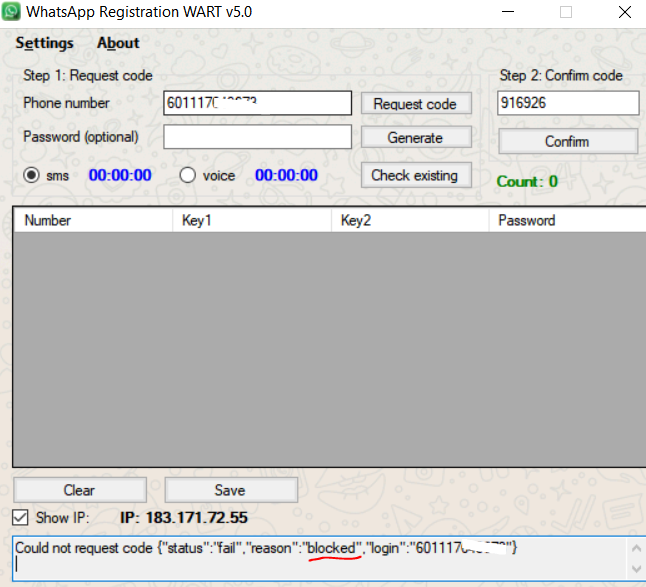The width and height of the screenshot is (646, 587).
Task: Click the 'Step 2: Confirm code' label
Action: pos(561,75)
